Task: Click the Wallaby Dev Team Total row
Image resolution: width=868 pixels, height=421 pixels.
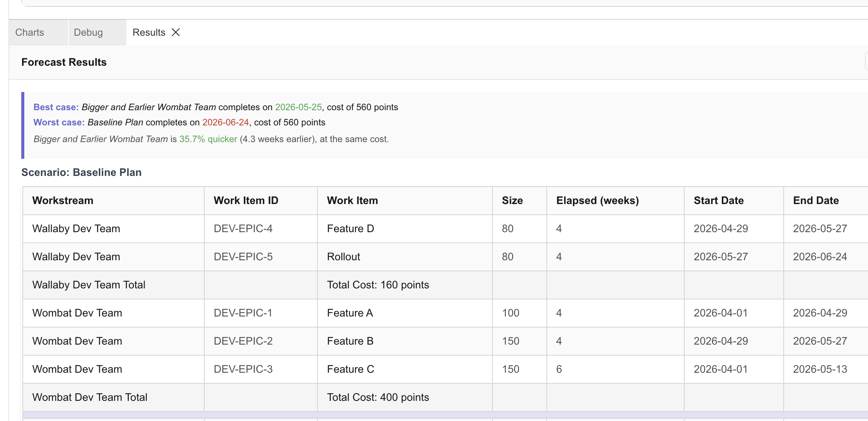Action: [88, 285]
